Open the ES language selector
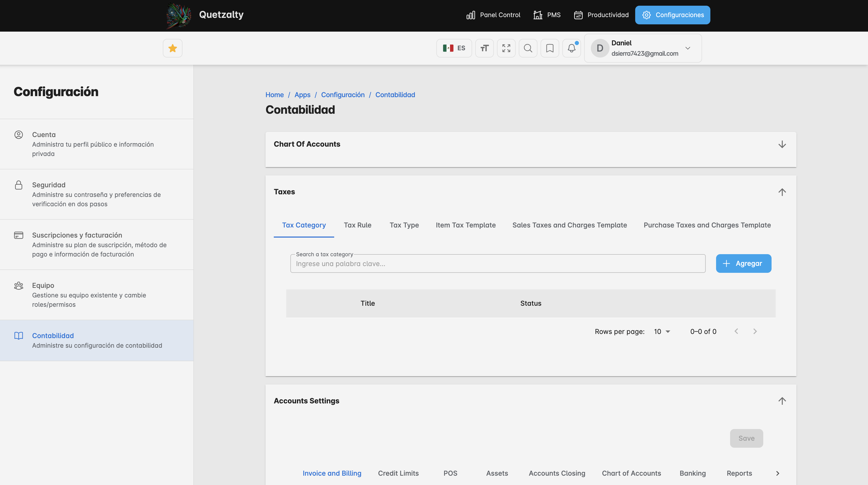This screenshot has width=868, height=485. [454, 48]
